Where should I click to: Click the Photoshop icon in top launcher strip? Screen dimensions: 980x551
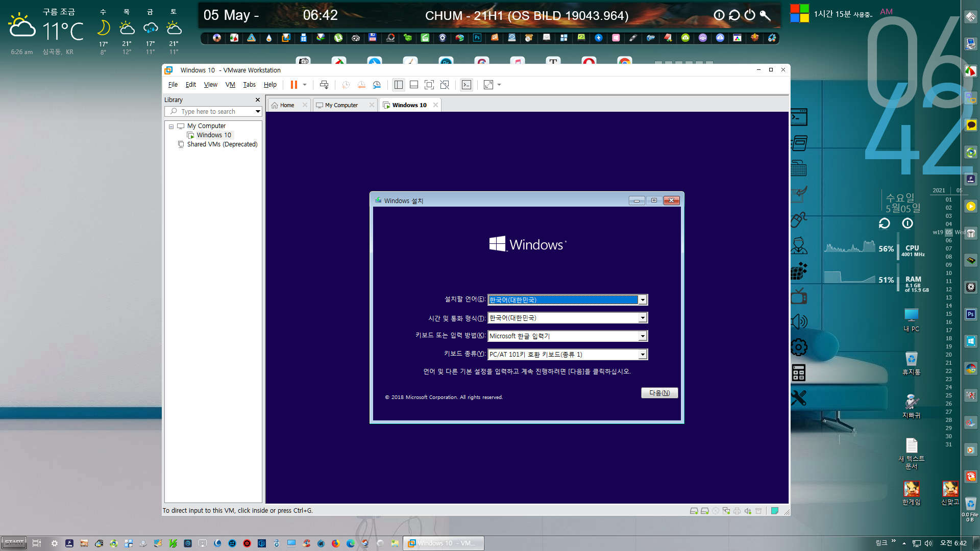click(477, 38)
